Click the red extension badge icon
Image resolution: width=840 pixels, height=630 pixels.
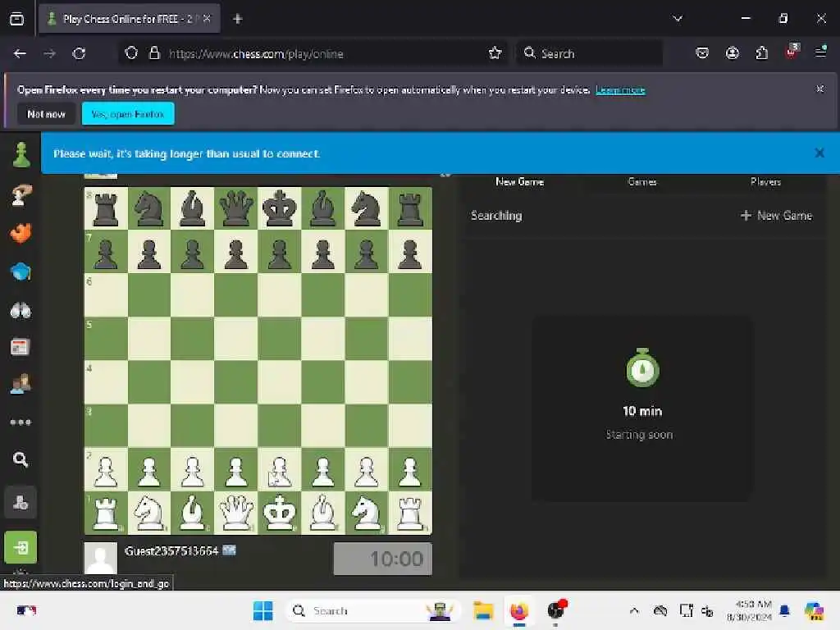click(792, 52)
